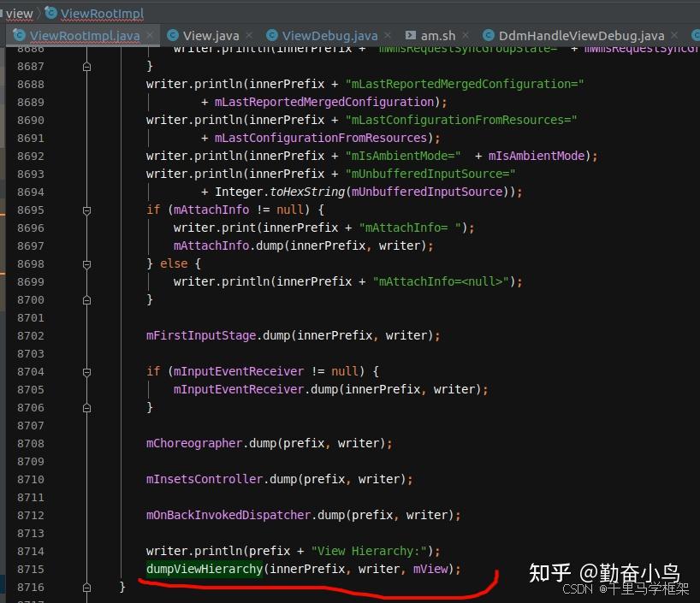The height and width of the screenshot is (603, 700).
Task: Collapse the if mAttachInfo block fold marker
Action: (86, 210)
